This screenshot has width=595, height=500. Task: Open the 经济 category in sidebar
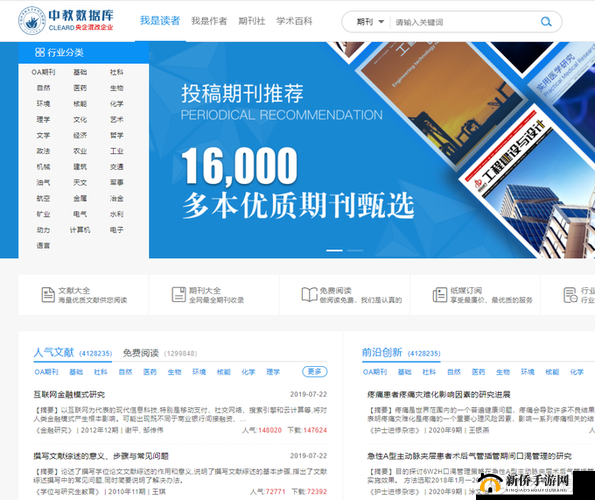coord(80,135)
